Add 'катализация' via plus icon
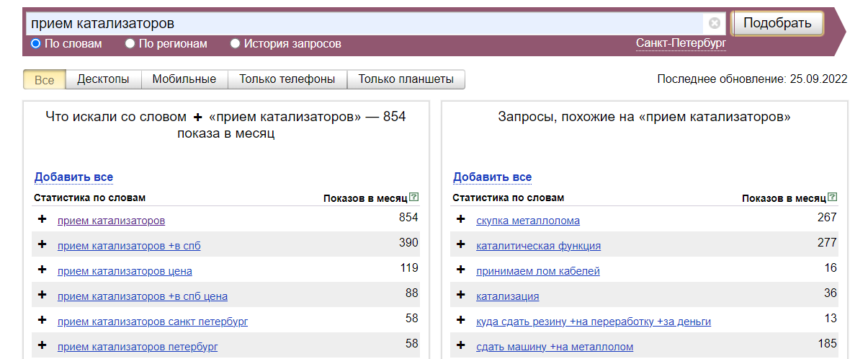This screenshot has width=868, height=359. pos(461,295)
